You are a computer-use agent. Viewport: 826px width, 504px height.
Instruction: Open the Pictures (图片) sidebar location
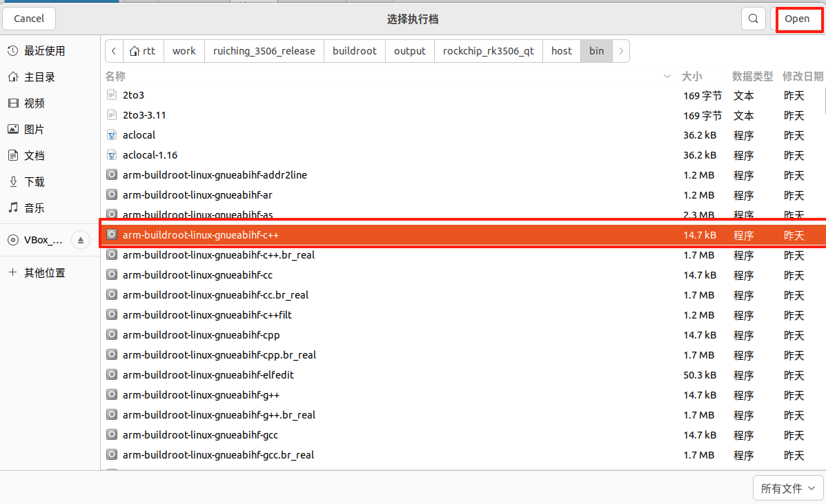[x=35, y=129]
